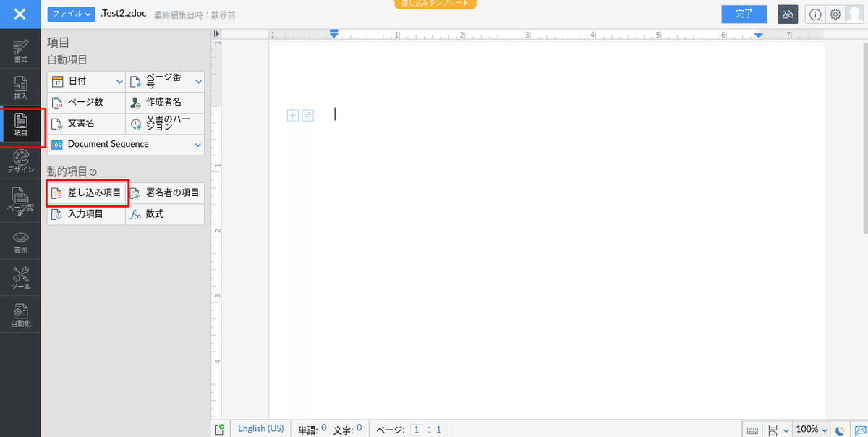The width and height of the screenshot is (868, 437).
Task: Click the left indent marker on ruler
Action: [x=334, y=34]
